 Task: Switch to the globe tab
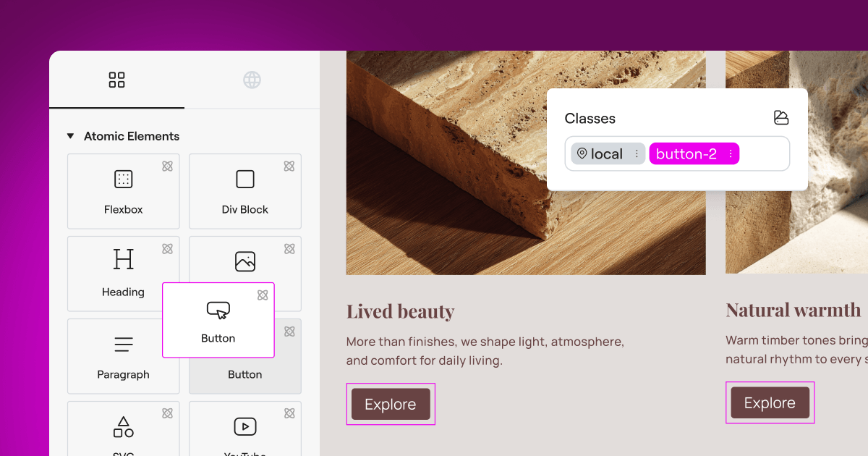[252, 80]
